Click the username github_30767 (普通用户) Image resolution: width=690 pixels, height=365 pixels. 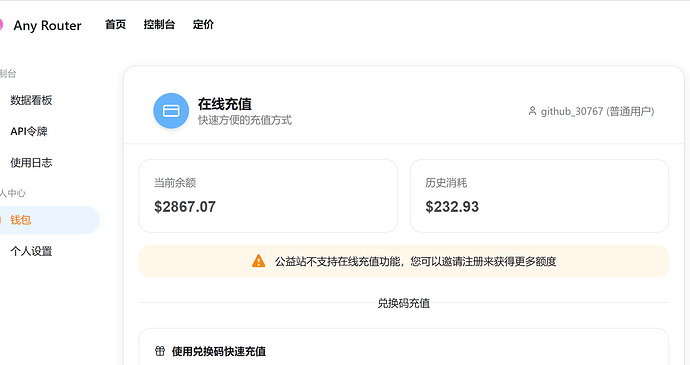click(x=597, y=111)
